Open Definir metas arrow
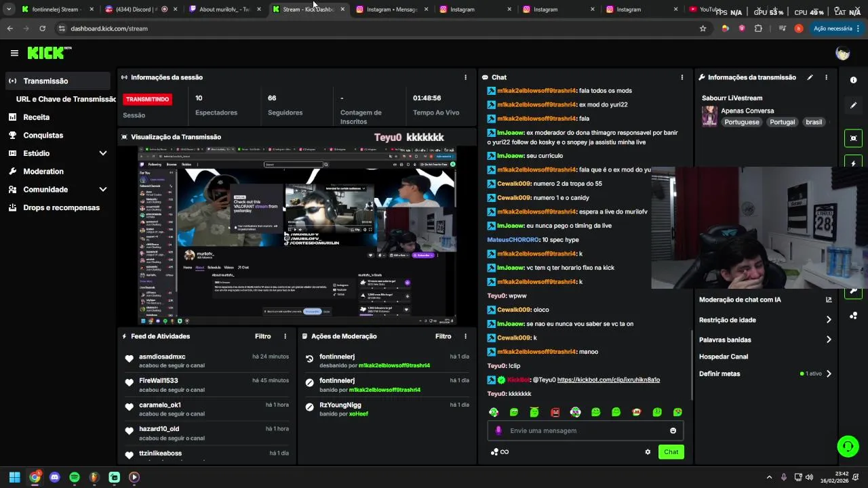The height and width of the screenshot is (488, 868). [x=829, y=373]
